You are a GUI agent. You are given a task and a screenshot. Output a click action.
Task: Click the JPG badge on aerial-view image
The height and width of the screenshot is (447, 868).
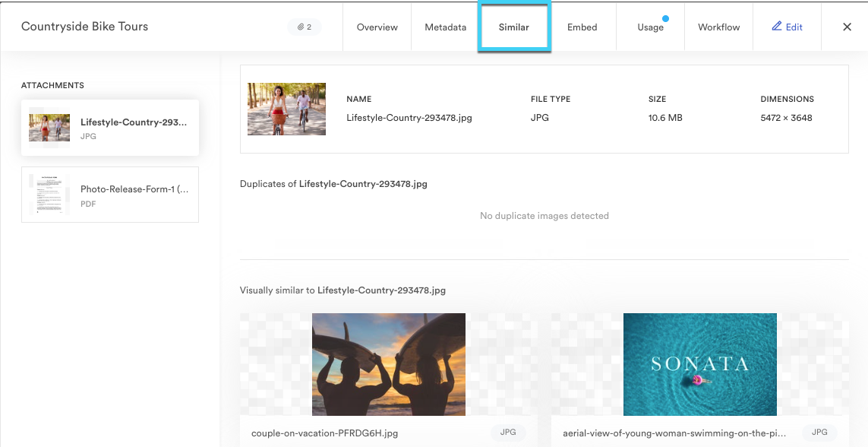[819, 432]
